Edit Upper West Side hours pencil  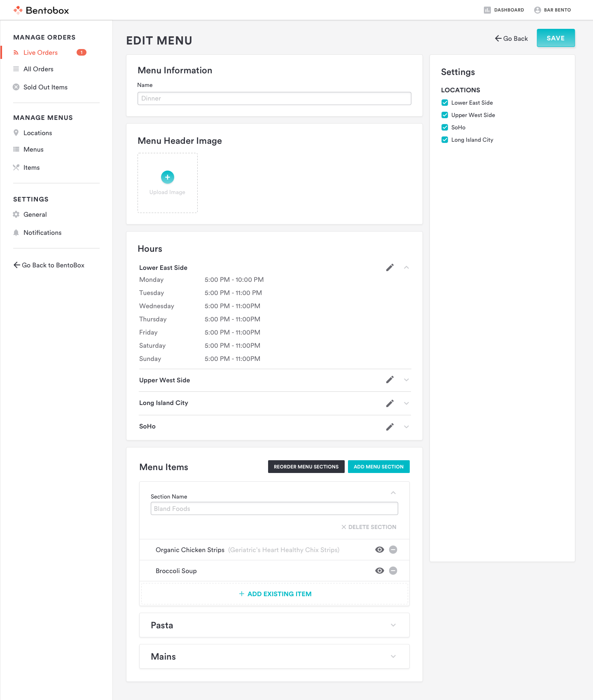pyautogui.click(x=390, y=380)
